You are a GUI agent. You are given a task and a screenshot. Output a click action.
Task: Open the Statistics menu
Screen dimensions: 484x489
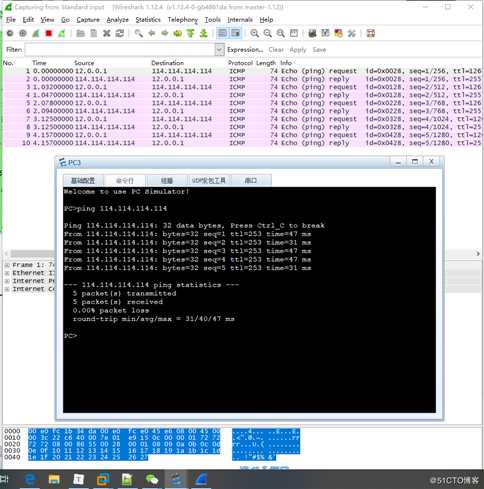pos(148,20)
